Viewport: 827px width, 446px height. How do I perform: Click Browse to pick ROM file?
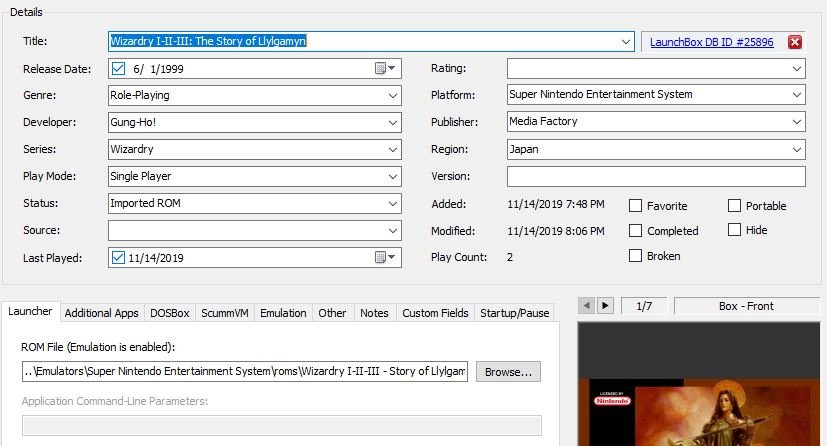pos(508,372)
